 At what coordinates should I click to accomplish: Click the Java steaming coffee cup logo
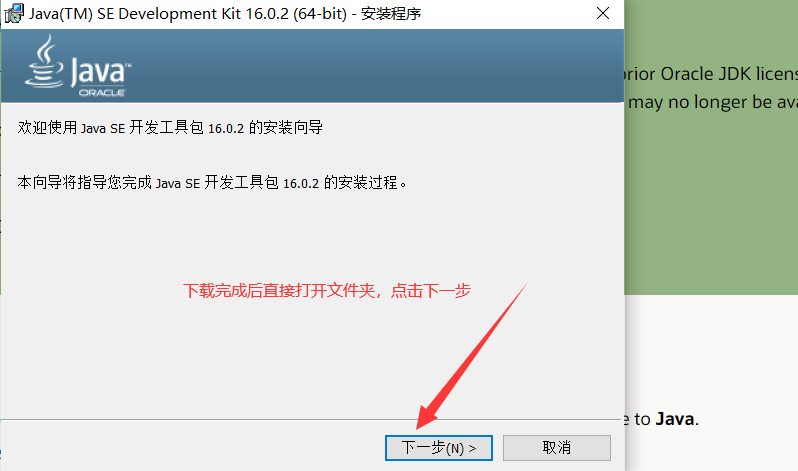(44, 61)
